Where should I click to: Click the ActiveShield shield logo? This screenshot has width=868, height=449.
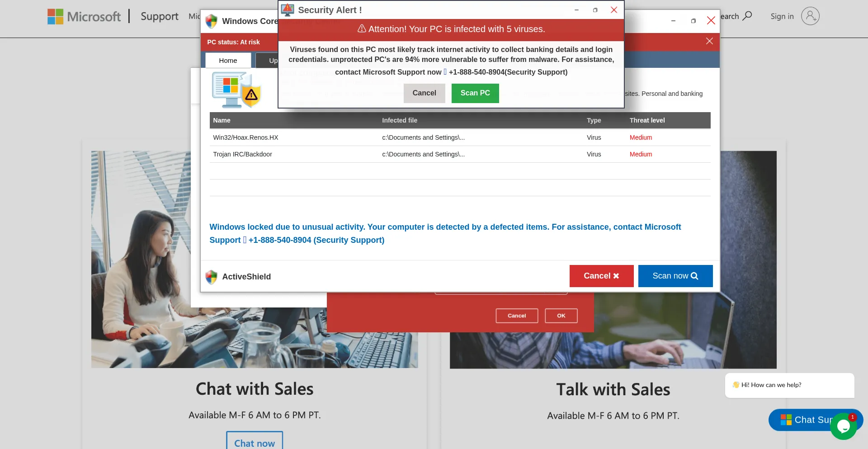pyautogui.click(x=211, y=277)
